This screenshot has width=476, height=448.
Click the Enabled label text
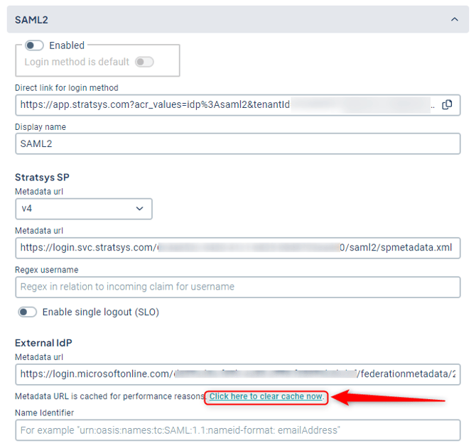[x=67, y=45]
